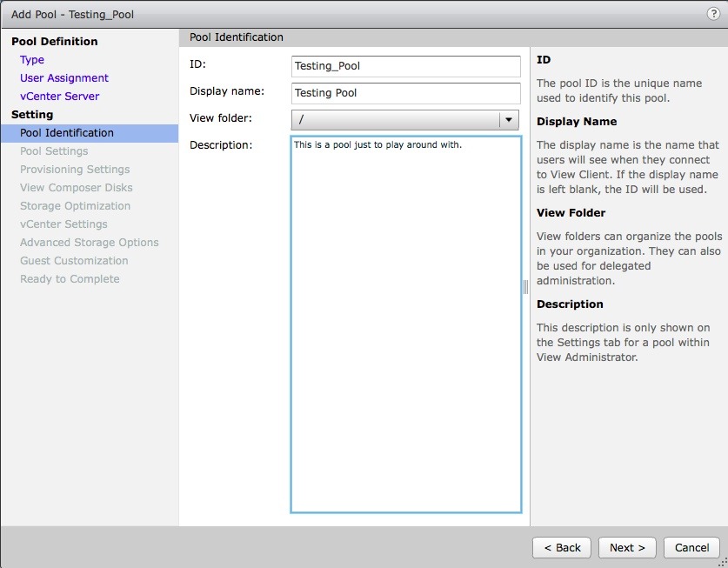This screenshot has height=568, width=728.
Task: Select Pool Settings in sidebar
Action: [x=54, y=151]
